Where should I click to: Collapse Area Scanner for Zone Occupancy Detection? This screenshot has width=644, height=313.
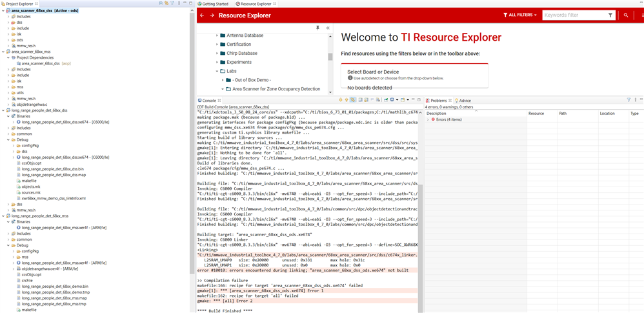[223, 88]
